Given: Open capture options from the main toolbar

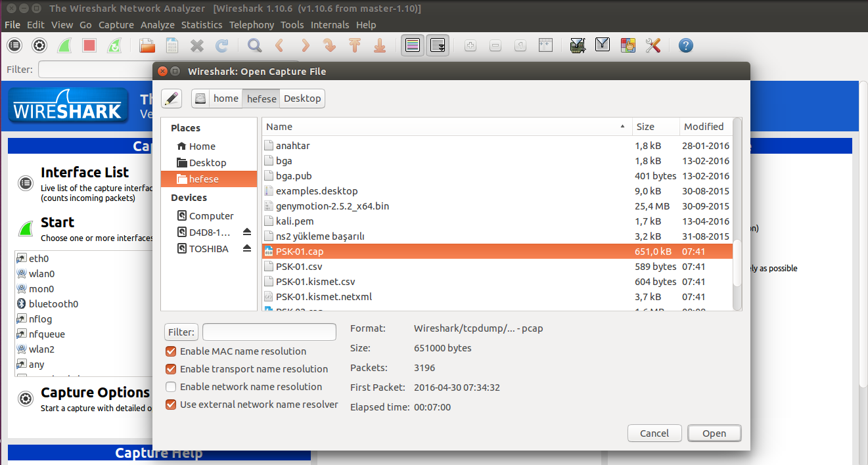Looking at the screenshot, I should 39,45.
